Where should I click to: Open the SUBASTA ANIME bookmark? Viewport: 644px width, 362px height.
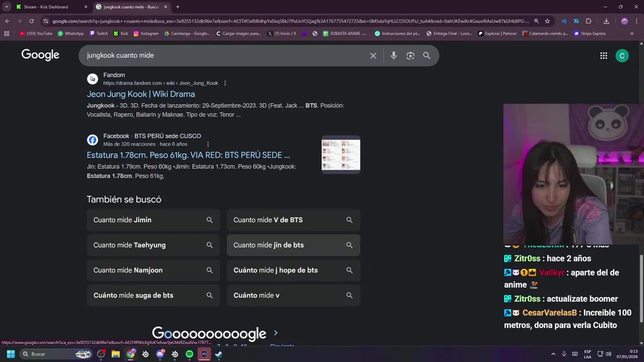(345, 34)
